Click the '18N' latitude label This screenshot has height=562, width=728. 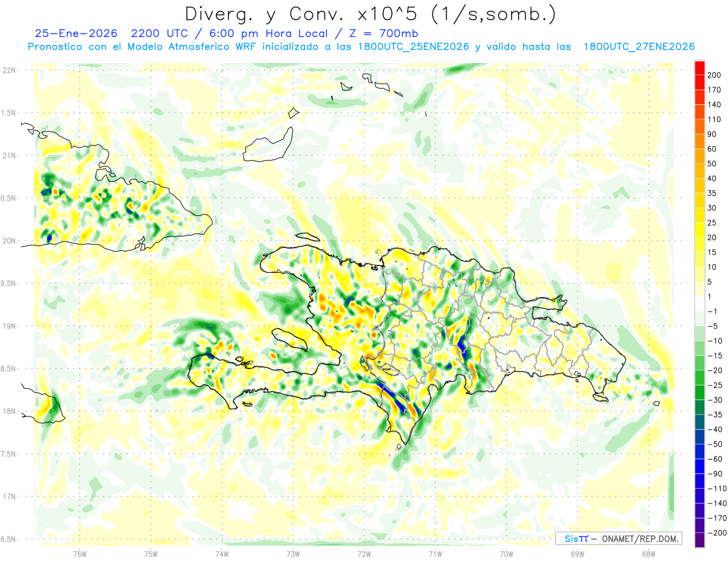click(9, 411)
